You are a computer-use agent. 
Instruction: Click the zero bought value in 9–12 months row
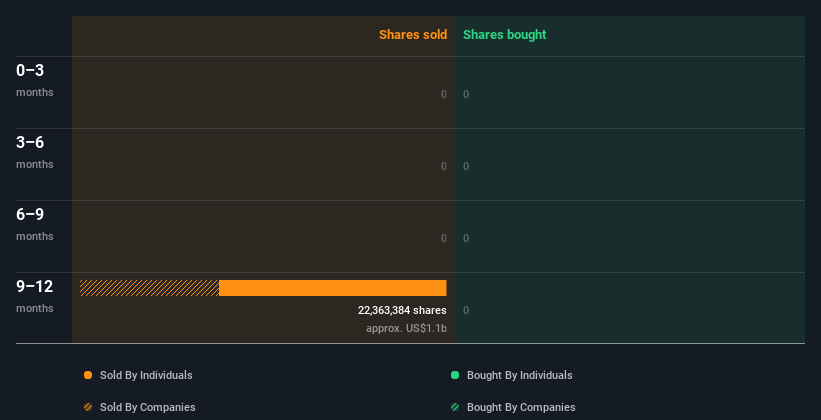click(x=466, y=310)
